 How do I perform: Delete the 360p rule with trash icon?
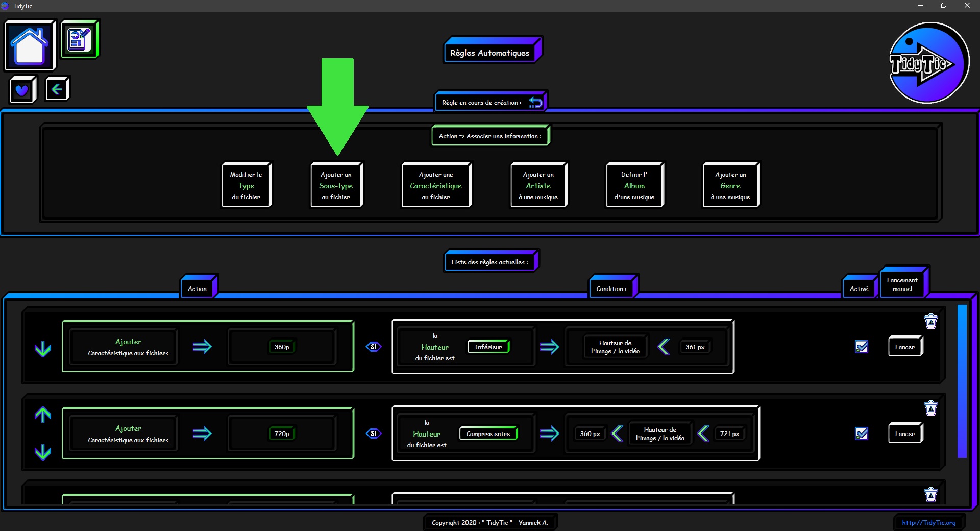931,321
